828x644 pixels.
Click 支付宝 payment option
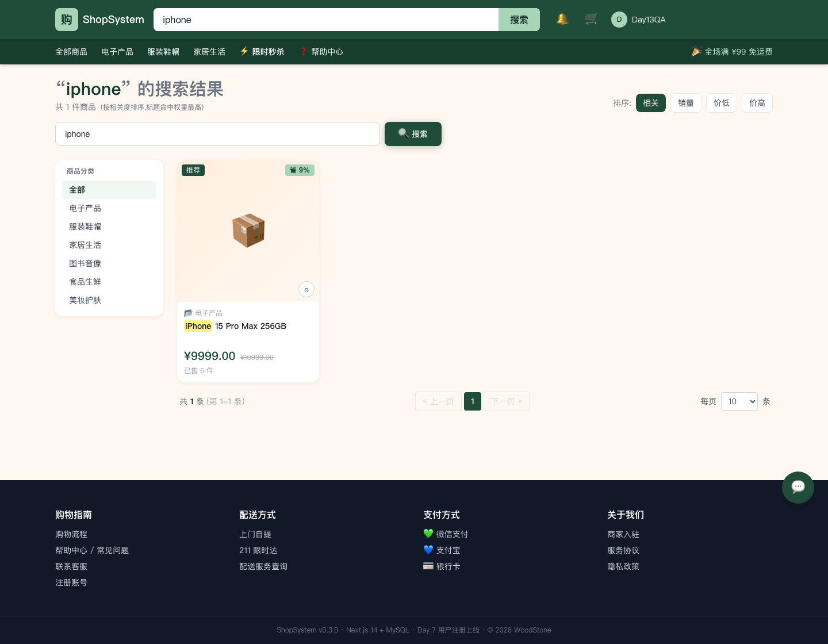(x=442, y=550)
